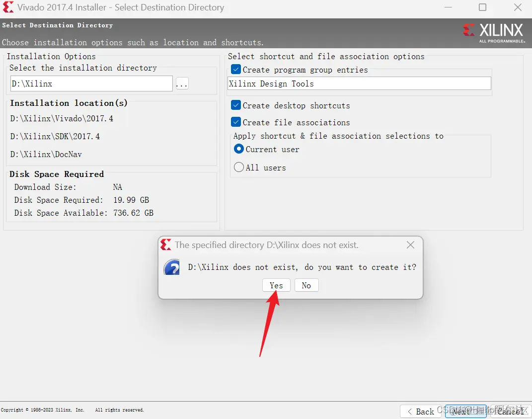Click the dialog message about creating D:\Xilinx
Screen dimensions: 532x419
pos(302,267)
